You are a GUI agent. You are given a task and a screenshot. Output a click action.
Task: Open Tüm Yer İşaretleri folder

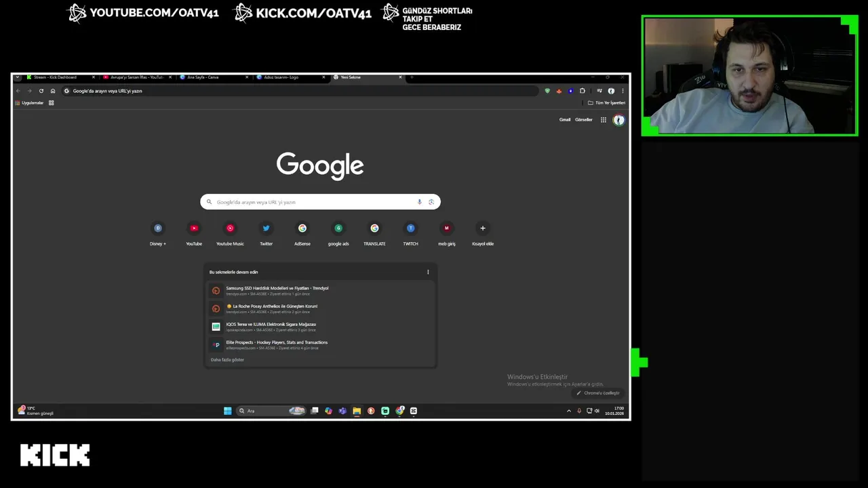(606, 103)
